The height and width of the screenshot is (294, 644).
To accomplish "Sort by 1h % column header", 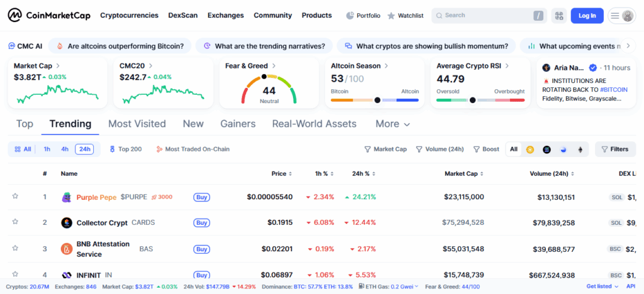I will [x=325, y=174].
